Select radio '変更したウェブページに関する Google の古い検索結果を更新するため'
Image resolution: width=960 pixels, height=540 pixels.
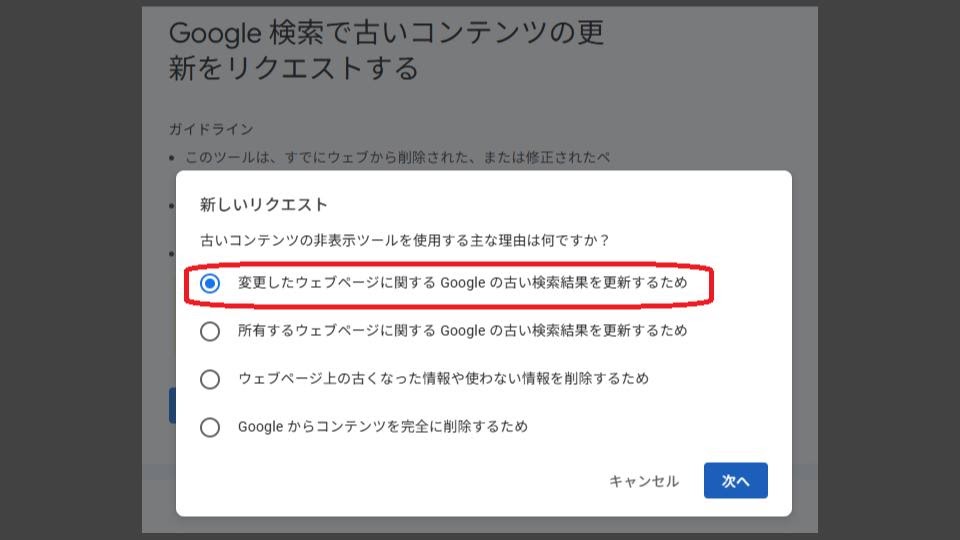click(210, 283)
